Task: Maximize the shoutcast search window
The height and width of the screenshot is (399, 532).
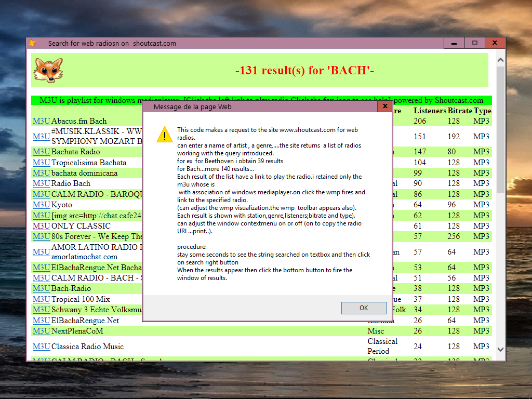Action: pos(475,43)
